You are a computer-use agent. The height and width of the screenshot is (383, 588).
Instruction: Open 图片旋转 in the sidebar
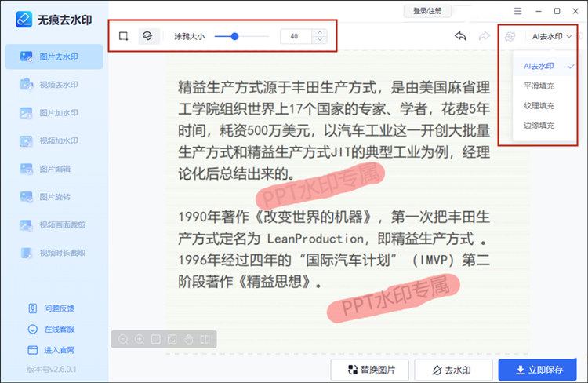(x=54, y=197)
